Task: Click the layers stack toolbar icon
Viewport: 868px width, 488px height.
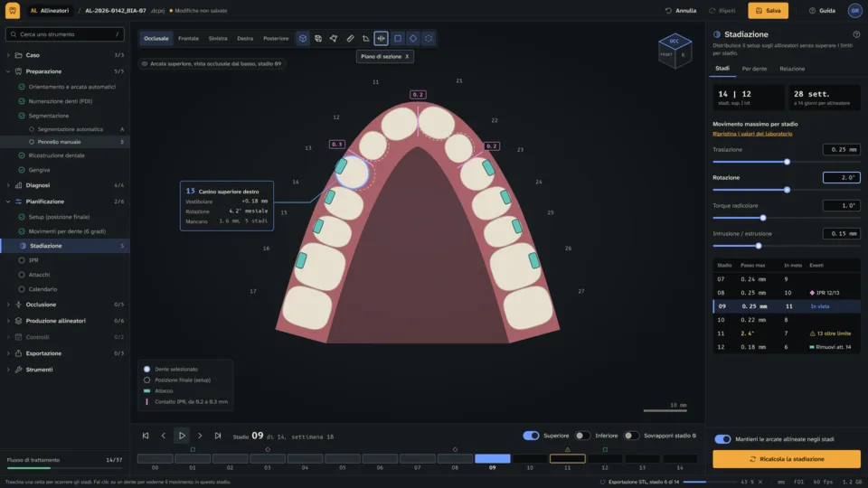Action: [x=318, y=39]
